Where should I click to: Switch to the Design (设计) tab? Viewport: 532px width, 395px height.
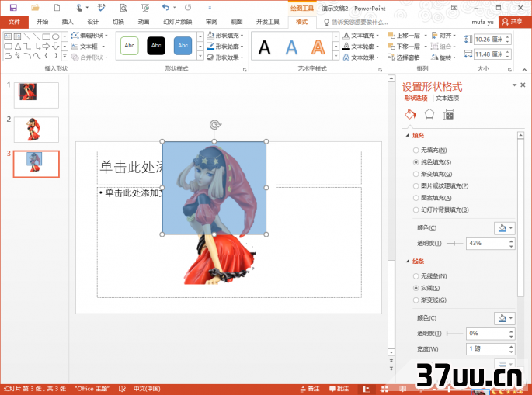tap(92, 22)
